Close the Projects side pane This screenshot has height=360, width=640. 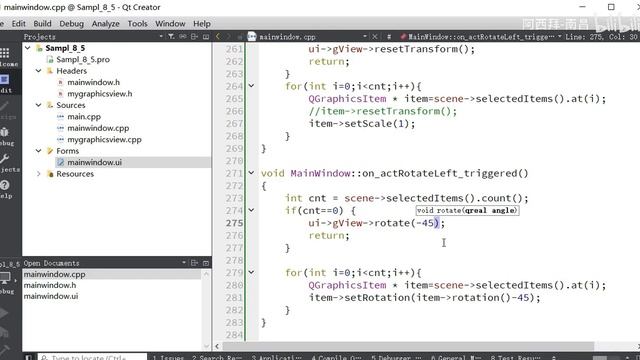pos(206,37)
